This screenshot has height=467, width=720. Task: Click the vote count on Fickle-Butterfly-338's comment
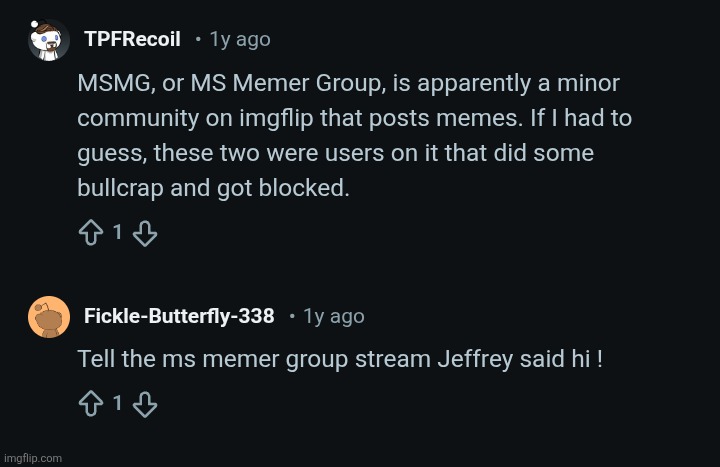tap(117, 404)
